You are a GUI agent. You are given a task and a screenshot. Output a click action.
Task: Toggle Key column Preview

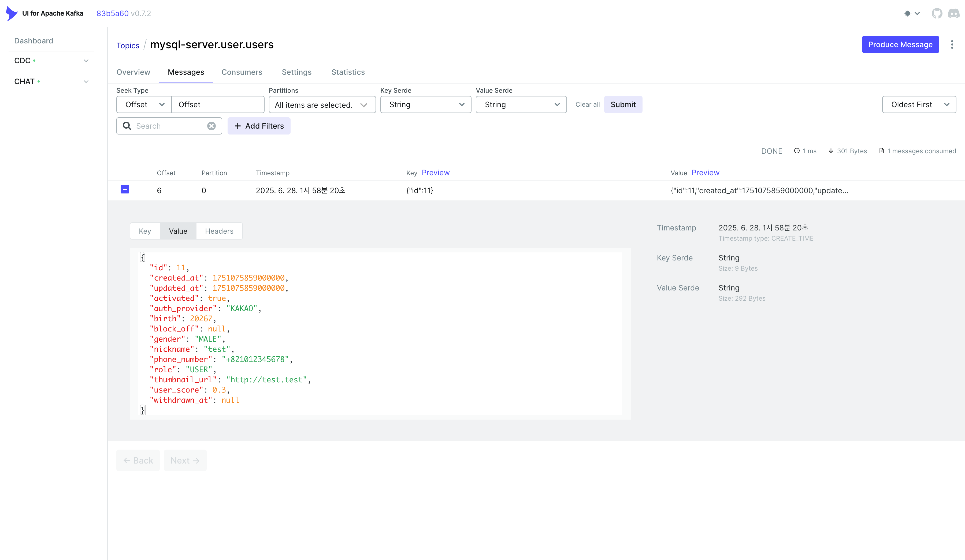pos(435,173)
